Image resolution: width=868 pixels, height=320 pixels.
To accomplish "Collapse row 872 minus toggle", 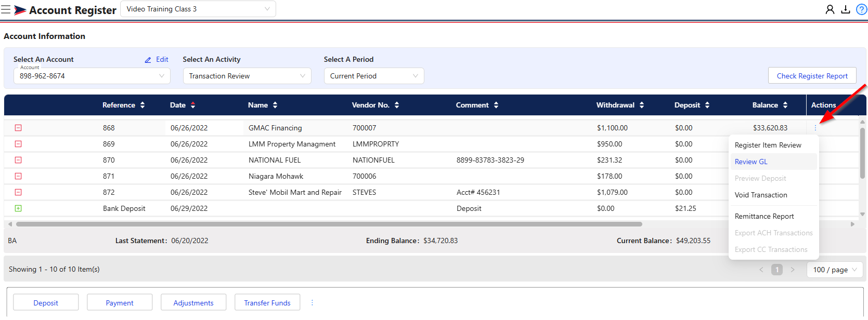I will pyautogui.click(x=18, y=192).
